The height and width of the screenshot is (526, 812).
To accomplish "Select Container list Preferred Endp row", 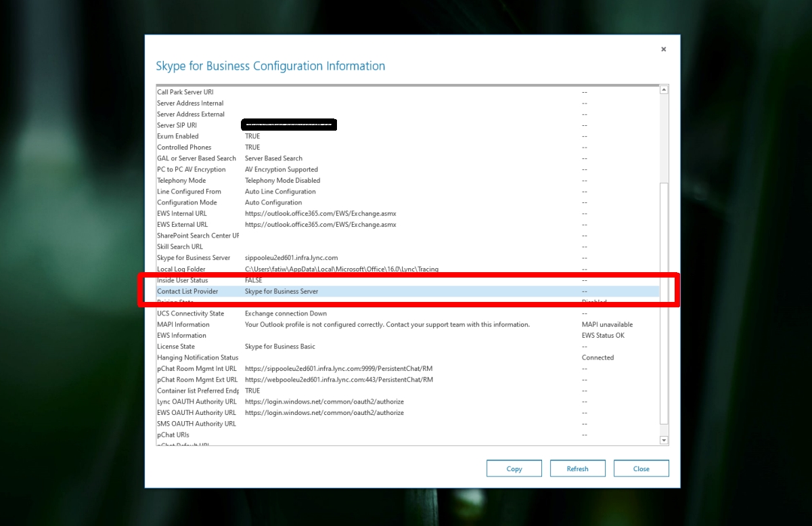I will click(408, 391).
